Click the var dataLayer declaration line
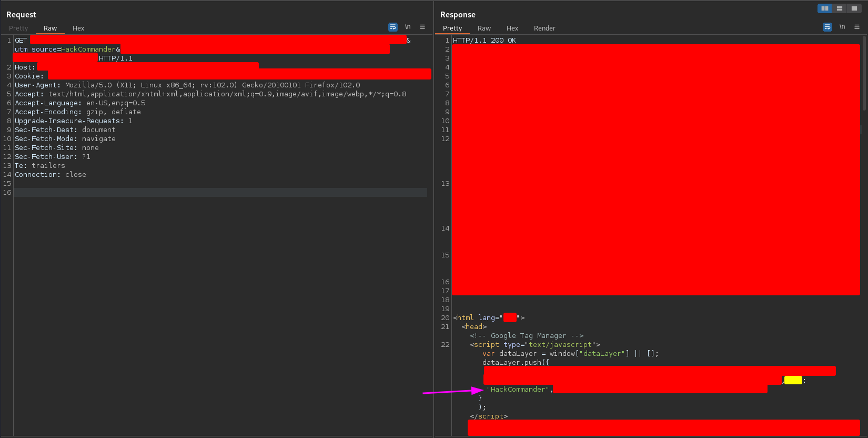This screenshot has height=438, width=868. (570, 354)
